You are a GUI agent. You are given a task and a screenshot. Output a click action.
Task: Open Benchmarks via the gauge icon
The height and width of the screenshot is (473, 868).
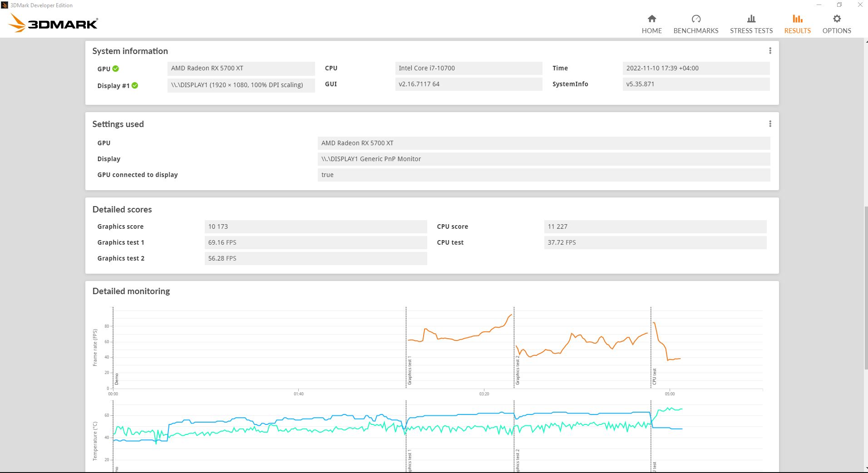[695, 19]
